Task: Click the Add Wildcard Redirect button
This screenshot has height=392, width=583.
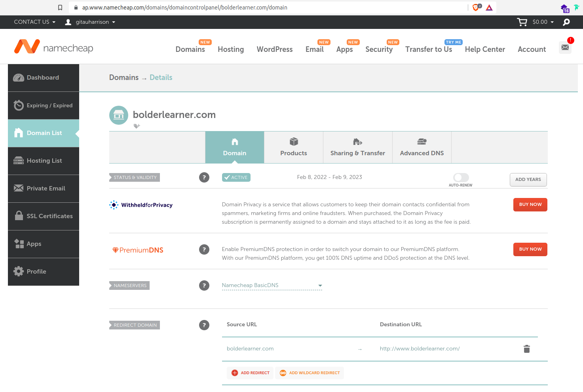Action: (310, 373)
